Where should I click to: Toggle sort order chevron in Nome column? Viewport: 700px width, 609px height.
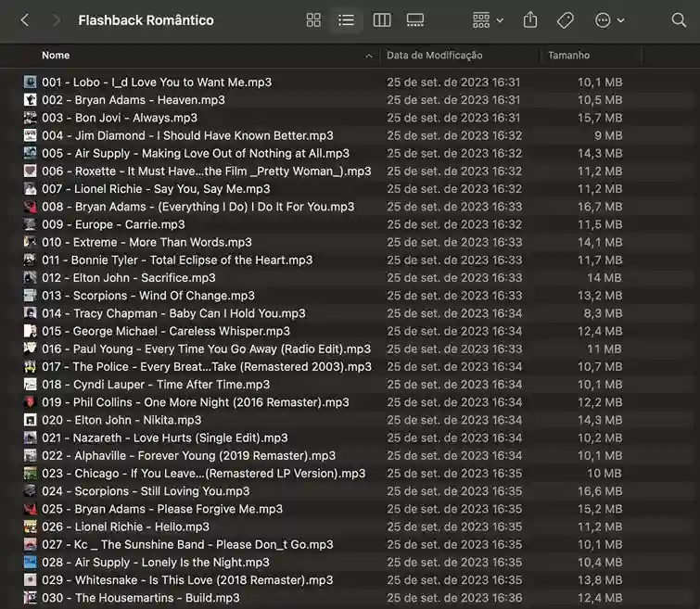coord(369,56)
